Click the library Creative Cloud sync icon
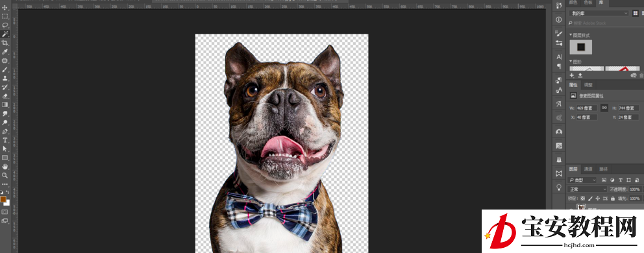This screenshot has width=644, height=253. click(634, 75)
